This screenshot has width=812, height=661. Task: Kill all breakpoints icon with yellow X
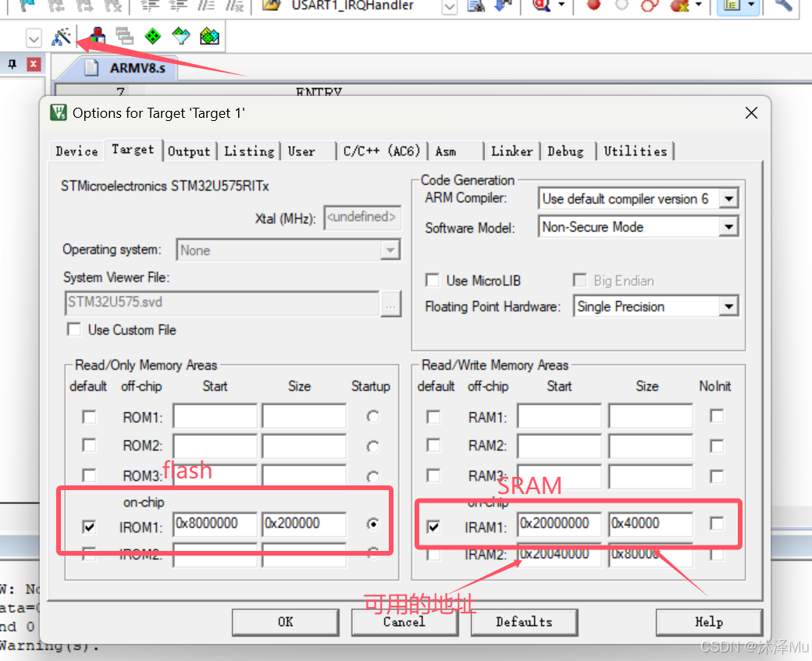(679, 5)
